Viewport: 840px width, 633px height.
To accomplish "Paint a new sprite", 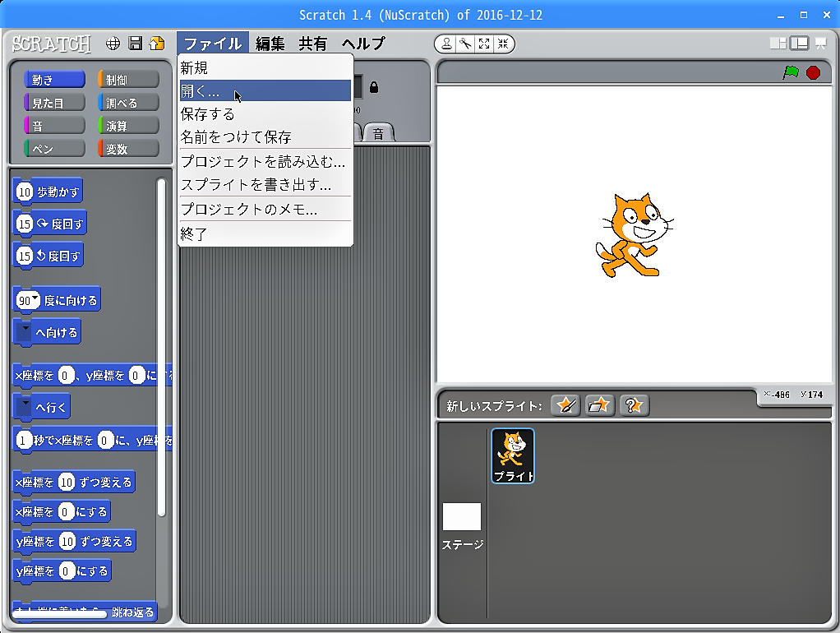I will tap(565, 405).
